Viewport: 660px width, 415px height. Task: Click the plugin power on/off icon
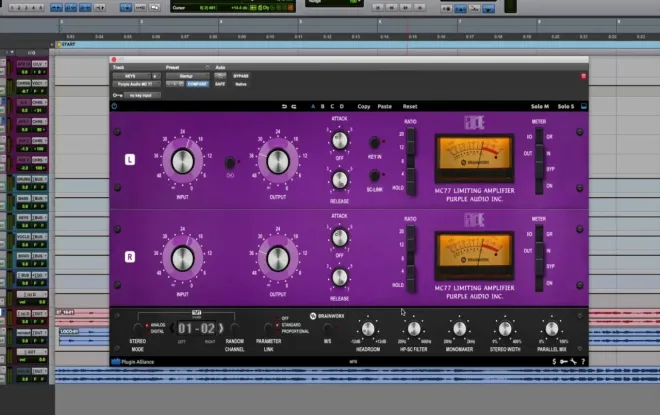coord(114,106)
